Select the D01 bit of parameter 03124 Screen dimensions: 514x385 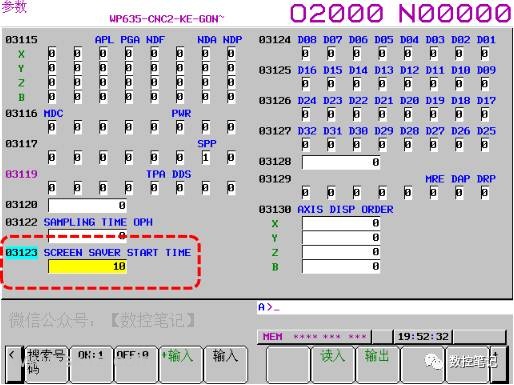(x=485, y=54)
